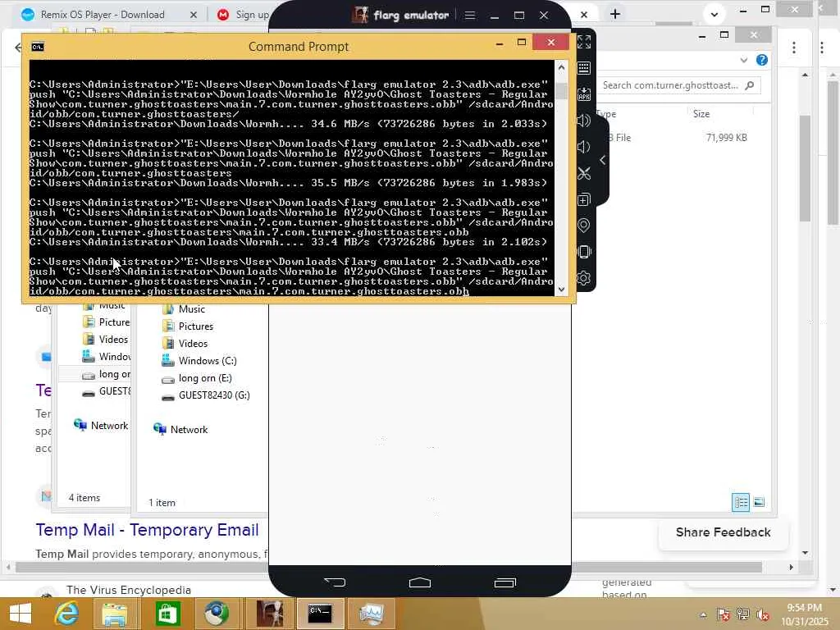The width and height of the screenshot is (840, 630).
Task: Launch Internet Explorer from taskbar
Action: coord(67,614)
